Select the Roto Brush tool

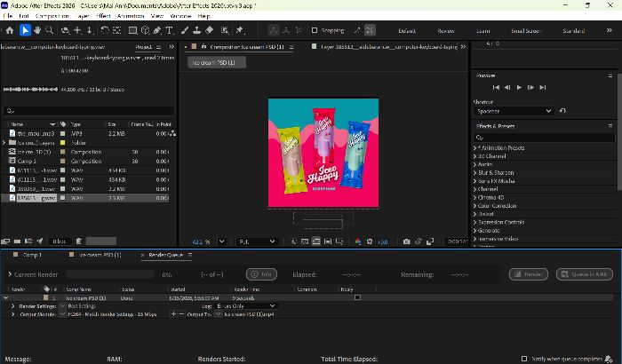coord(225,30)
